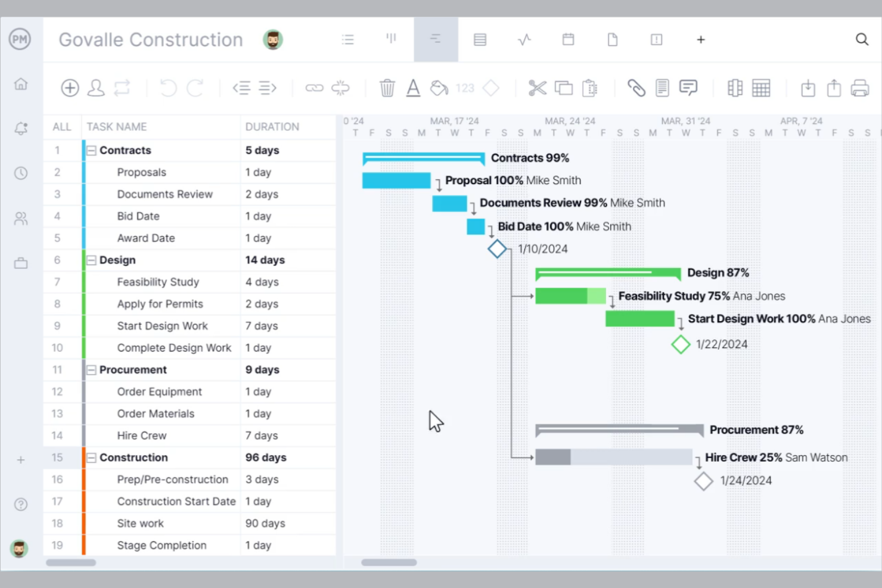Click the undo arrow icon
Viewport: 882px width, 588px height.
point(168,88)
